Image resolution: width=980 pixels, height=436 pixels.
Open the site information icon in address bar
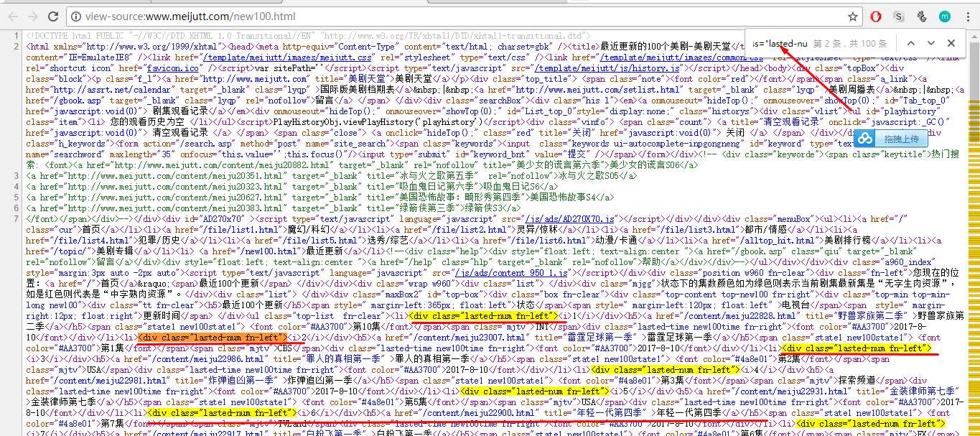[77, 16]
